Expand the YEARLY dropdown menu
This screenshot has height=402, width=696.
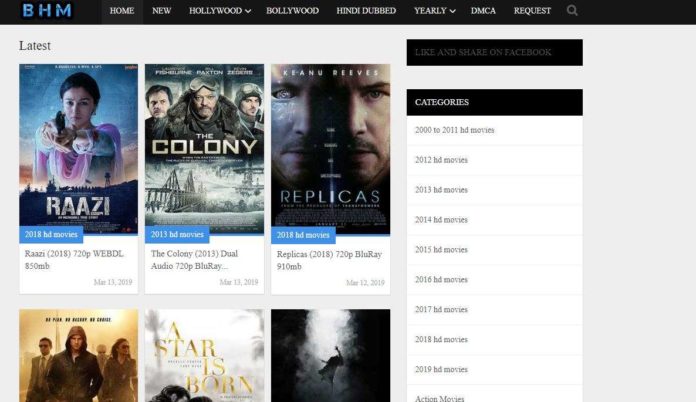click(435, 11)
